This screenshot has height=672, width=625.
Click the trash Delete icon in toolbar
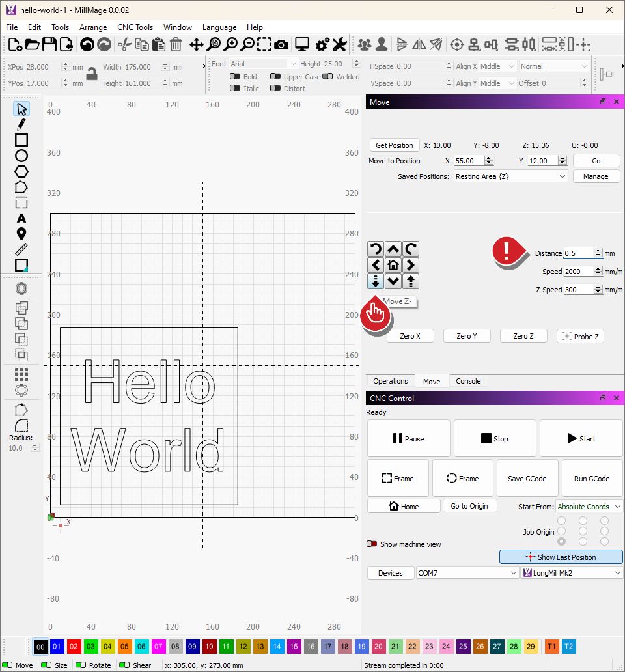[x=176, y=44]
